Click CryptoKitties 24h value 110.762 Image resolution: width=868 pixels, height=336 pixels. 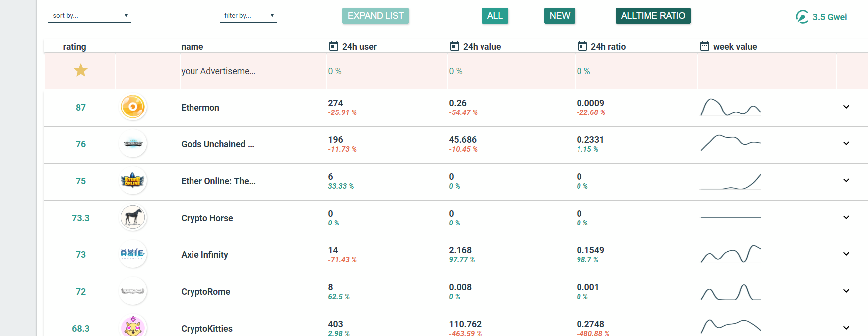(465, 324)
